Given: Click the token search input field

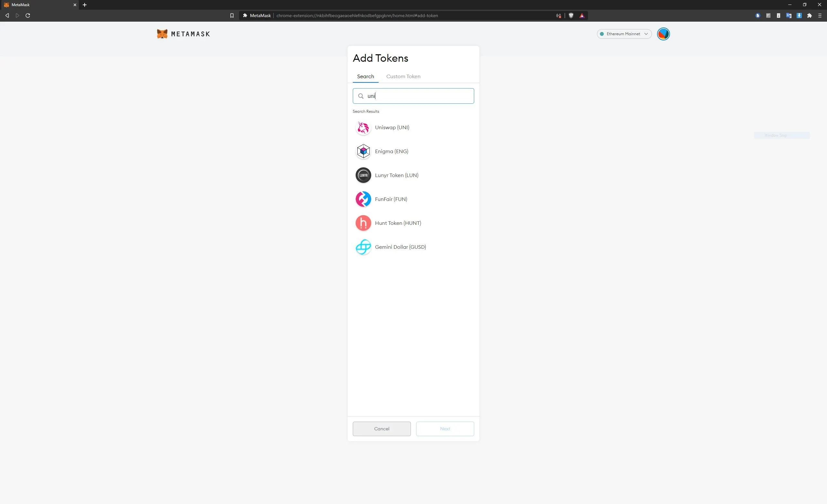Looking at the screenshot, I should click(x=413, y=96).
